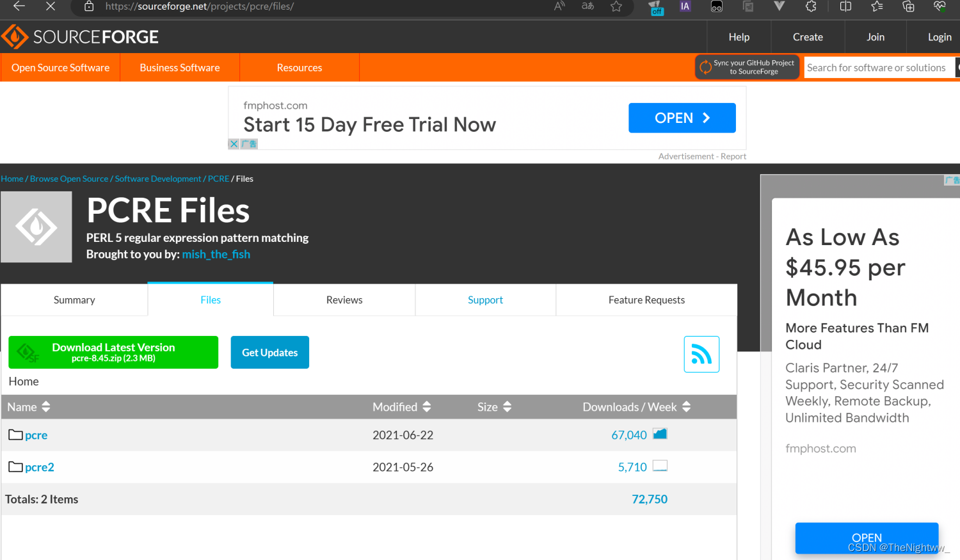
Task: Open pcre downloads stats chart icon
Action: (x=660, y=434)
